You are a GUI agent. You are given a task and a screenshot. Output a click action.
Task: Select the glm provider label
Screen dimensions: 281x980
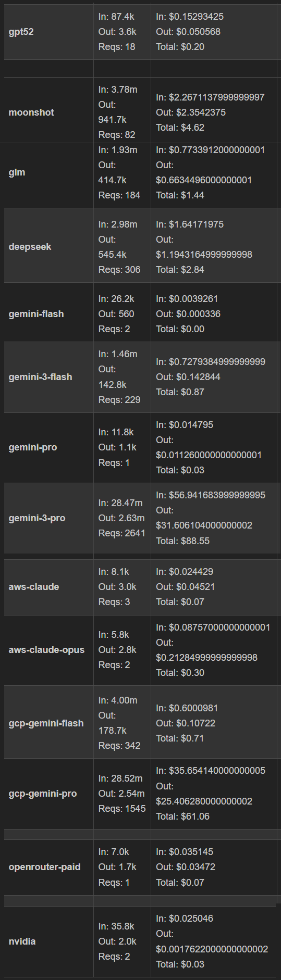[17, 172]
